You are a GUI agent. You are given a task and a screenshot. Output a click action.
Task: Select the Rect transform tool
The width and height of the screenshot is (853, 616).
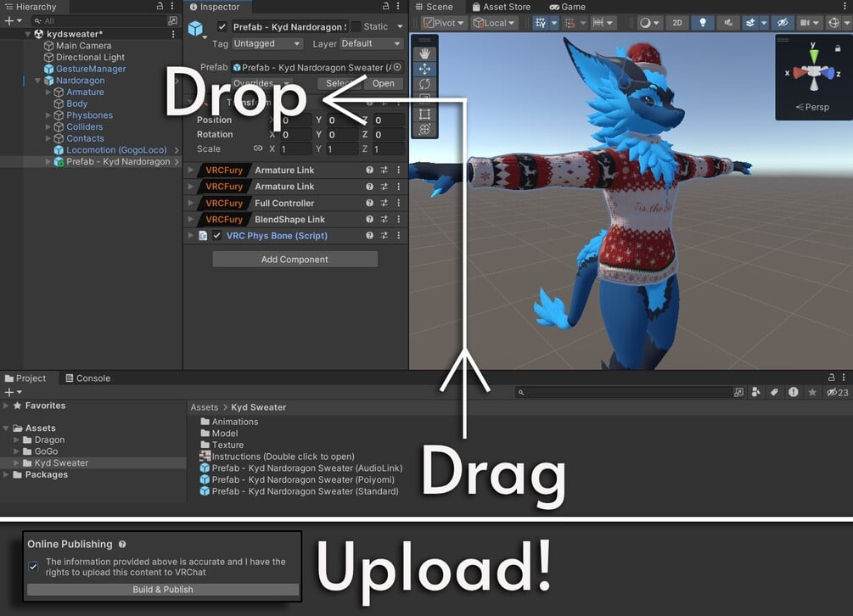424,115
